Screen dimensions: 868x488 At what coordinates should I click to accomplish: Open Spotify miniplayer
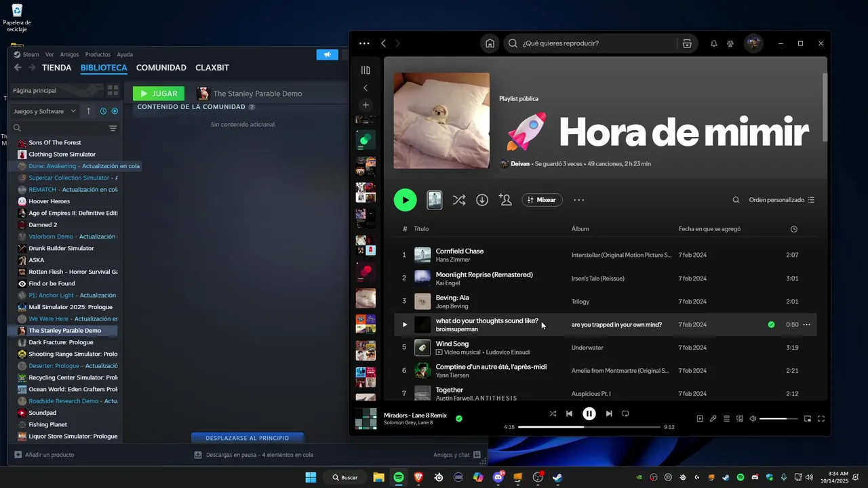pyautogui.click(x=808, y=419)
